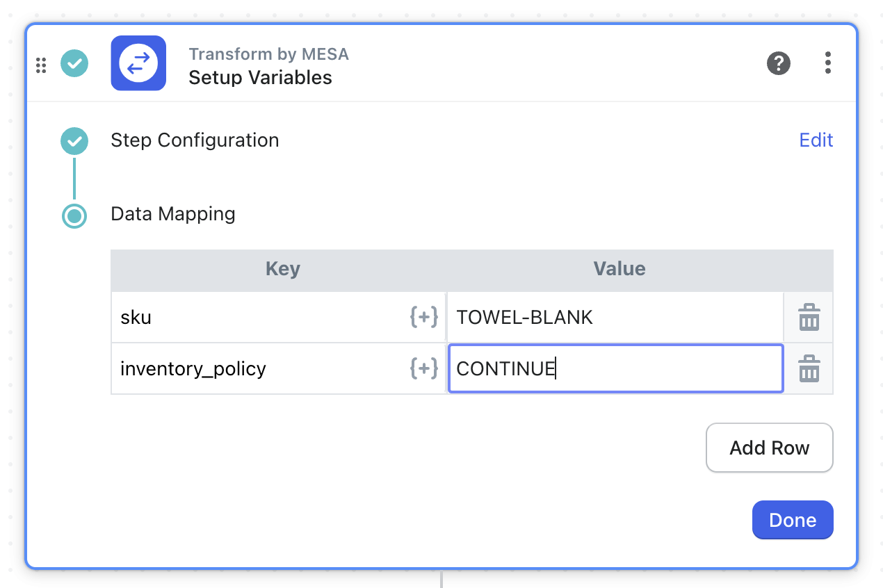Screen dimensions: 883x588
Task: Click the Add Row button
Action: 770,448
